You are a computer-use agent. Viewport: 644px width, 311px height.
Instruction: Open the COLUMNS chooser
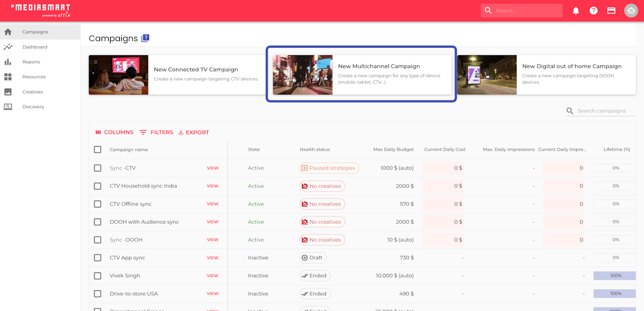coord(114,132)
